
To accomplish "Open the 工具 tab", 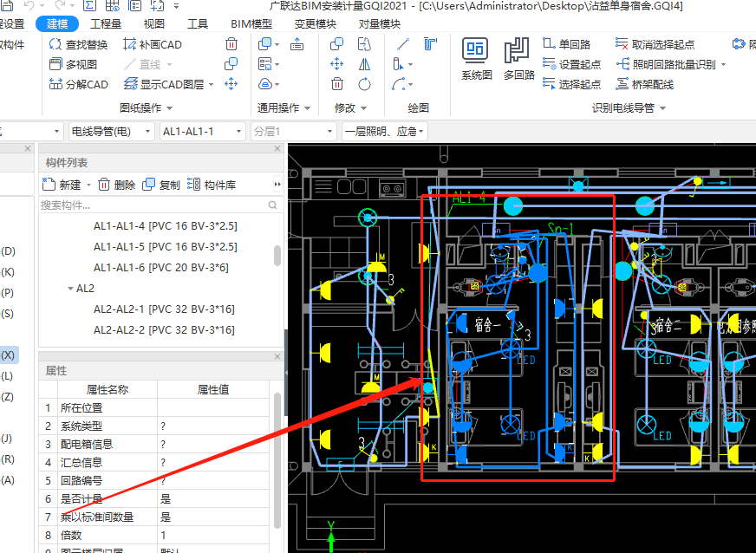I will tap(198, 23).
